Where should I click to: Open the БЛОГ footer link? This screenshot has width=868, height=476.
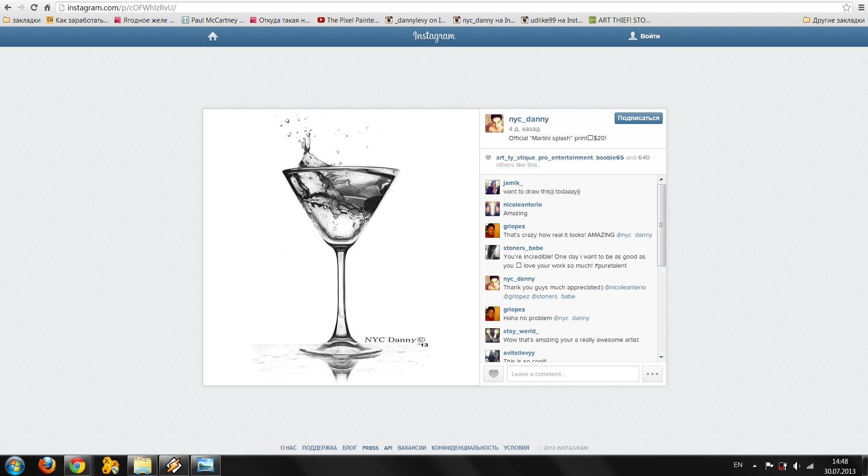click(350, 448)
